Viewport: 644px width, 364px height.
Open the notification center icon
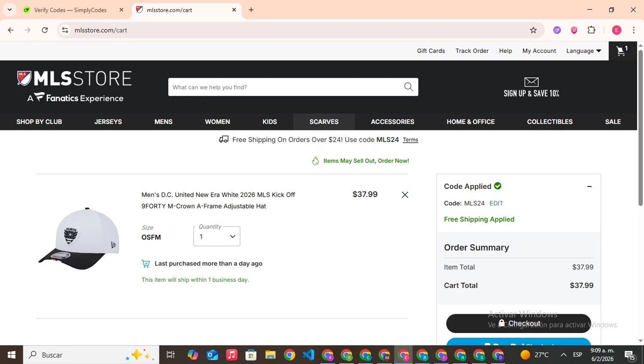point(630,355)
